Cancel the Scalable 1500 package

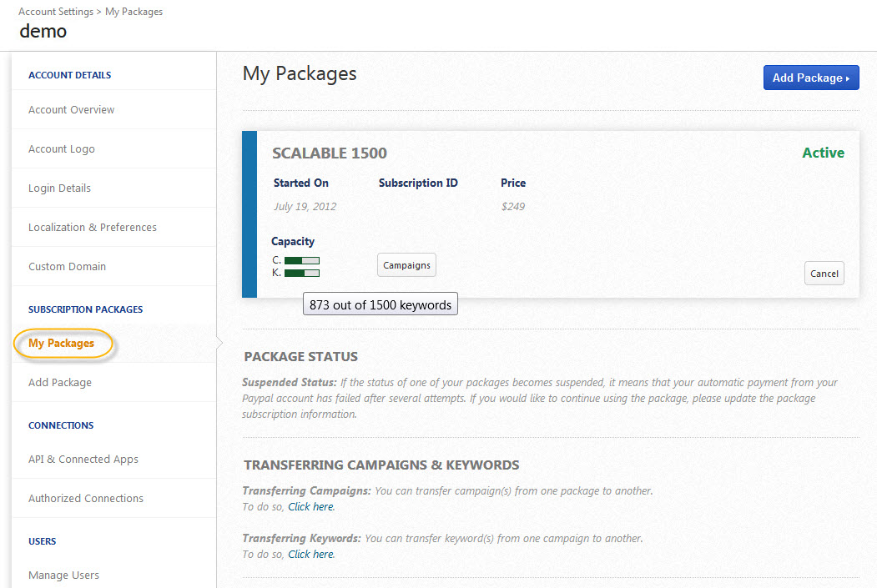click(824, 274)
